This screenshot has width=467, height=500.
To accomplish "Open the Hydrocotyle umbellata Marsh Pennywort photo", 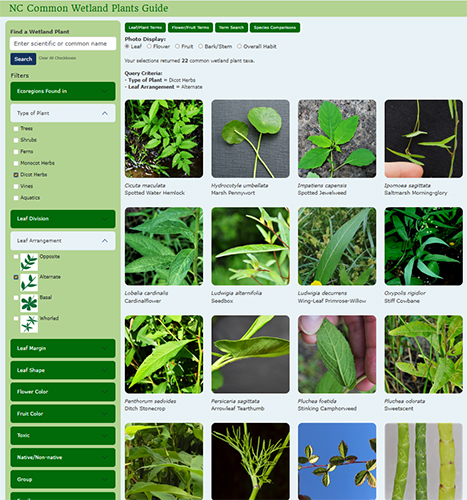I will (x=250, y=139).
